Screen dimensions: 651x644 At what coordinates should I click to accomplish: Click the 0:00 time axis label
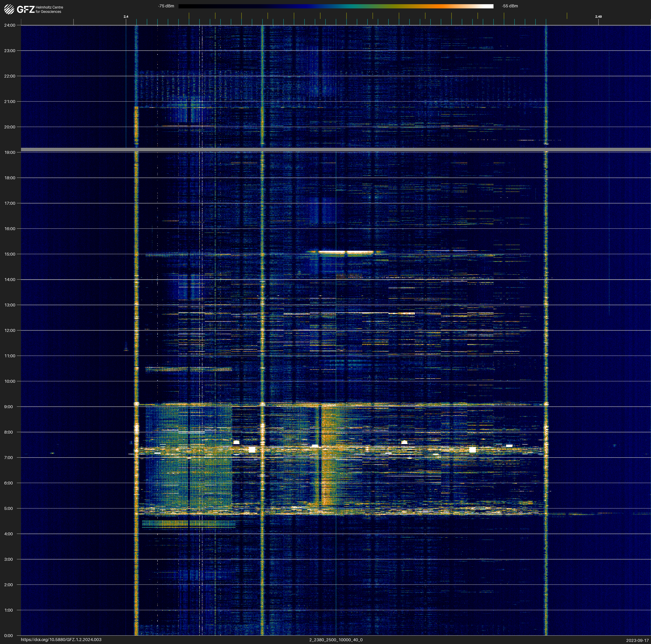(x=8, y=636)
